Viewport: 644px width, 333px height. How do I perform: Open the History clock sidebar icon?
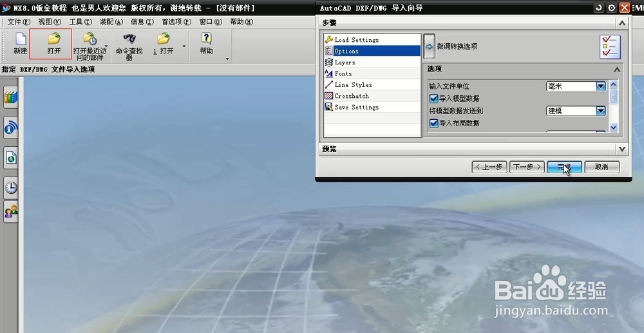tap(11, 187)
